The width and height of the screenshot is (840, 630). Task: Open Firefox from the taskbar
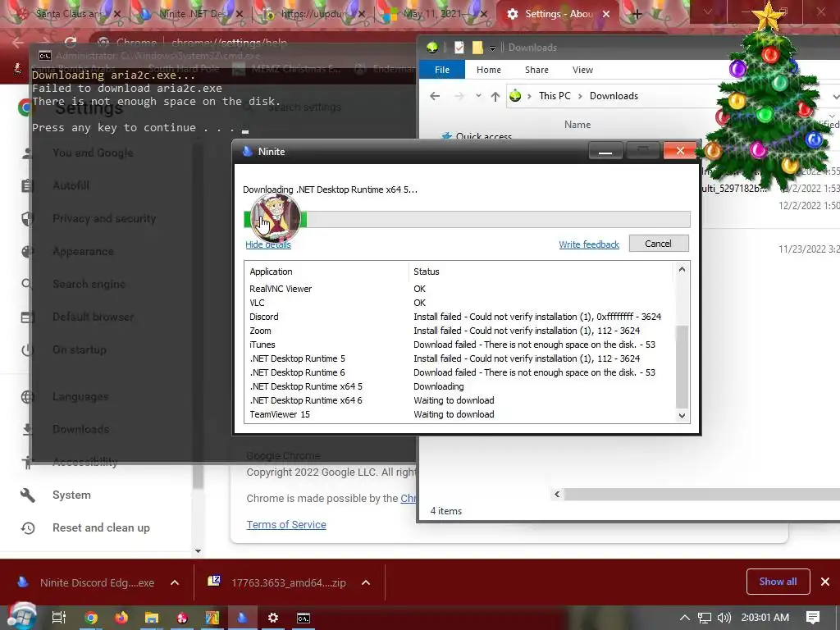click(121, 618)
